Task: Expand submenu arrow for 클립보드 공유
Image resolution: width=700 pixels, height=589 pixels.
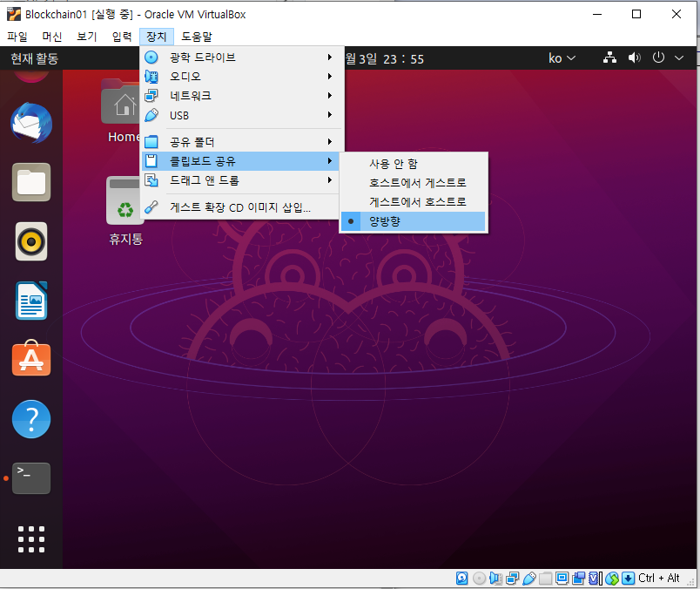Action: click(x=330, y=161)
